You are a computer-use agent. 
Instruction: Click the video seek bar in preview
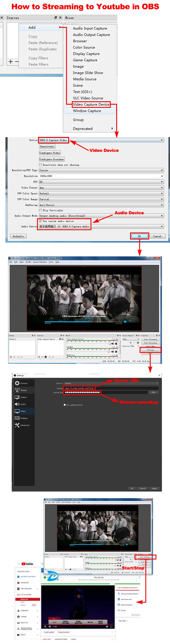tap(84, 321)
